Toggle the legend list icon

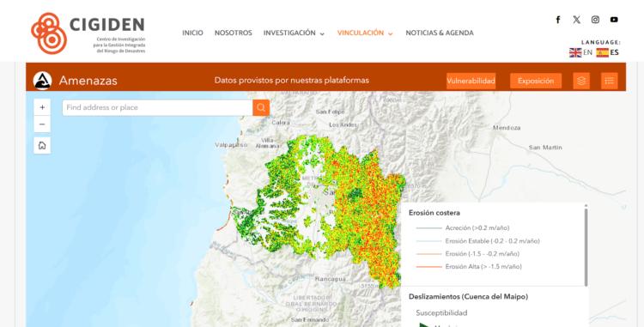609,81
